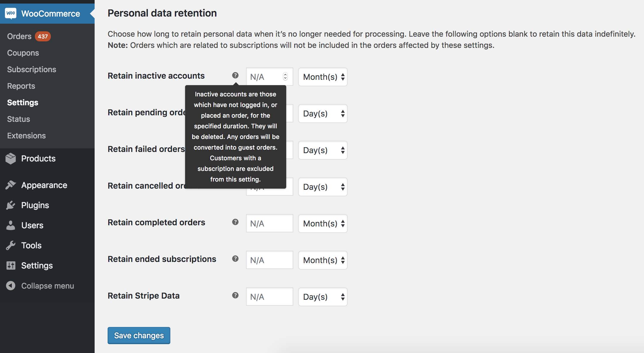Screen dimensions: 644x353
Task: Click the Retain failed orders label
Action: [146, 149]
